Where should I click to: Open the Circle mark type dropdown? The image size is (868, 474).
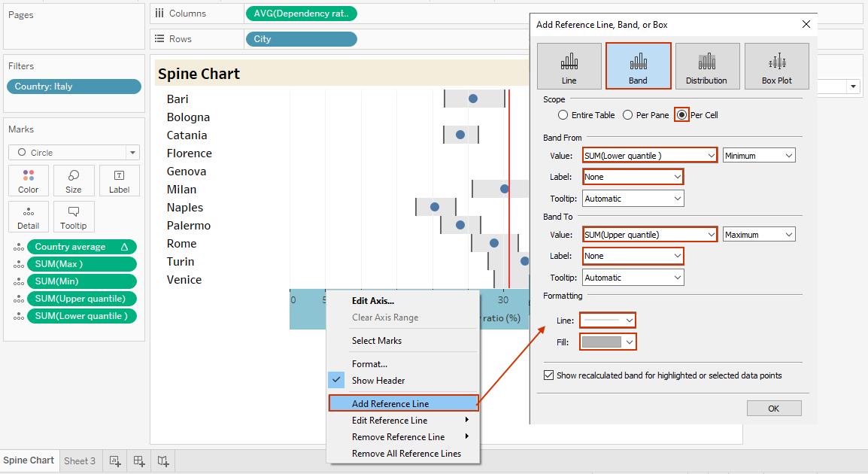tap(132, 152)
